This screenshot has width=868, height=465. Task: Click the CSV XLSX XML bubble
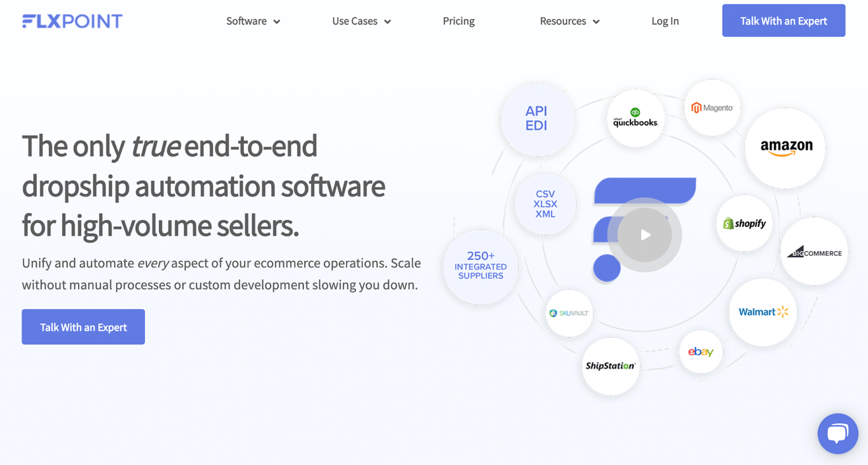pyautogui.click(x=545, y=204)
